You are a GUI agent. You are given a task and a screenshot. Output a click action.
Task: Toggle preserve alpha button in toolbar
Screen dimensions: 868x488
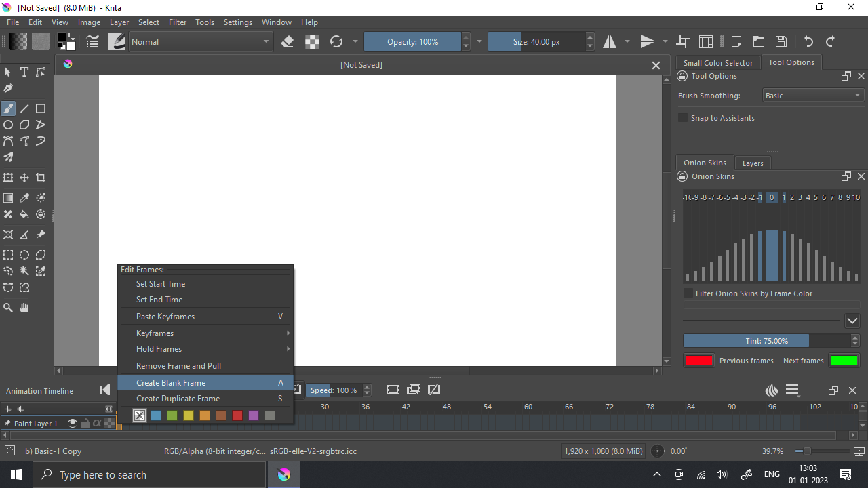point(312,41)
